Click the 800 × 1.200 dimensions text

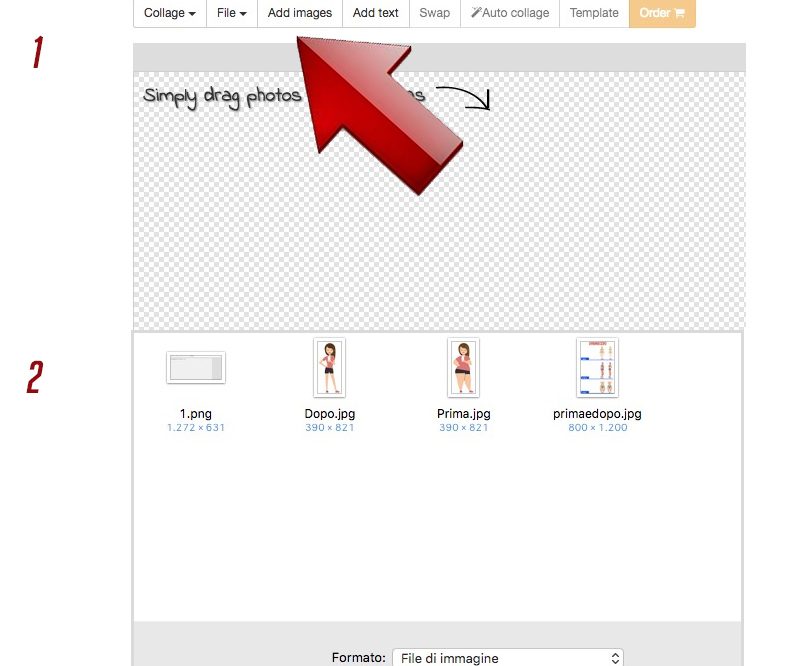(x=597, y=428)
